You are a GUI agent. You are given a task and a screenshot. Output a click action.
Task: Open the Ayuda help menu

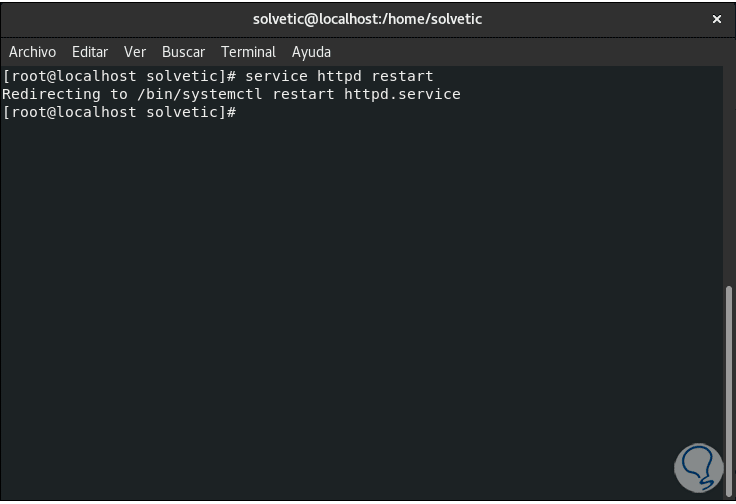(311, 52)
